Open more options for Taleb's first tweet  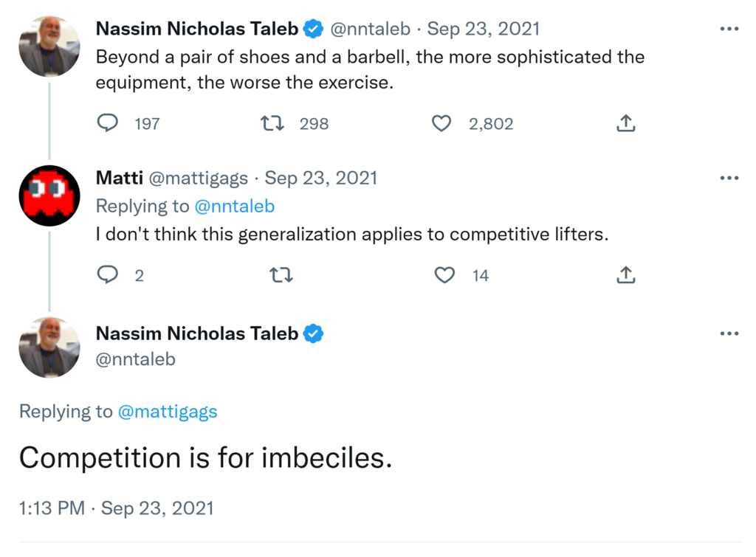(x=729, y=30)
